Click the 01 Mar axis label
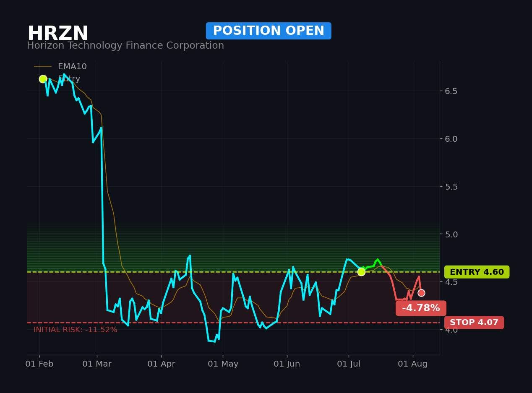The image size is (532, 393). tap(97, 364)
